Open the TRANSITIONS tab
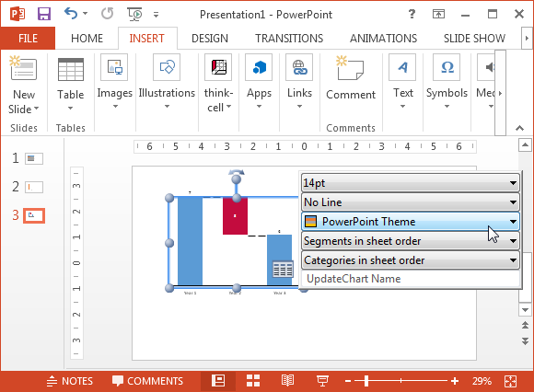The width and height of the screenshot is (534, 392). point(289,38)
